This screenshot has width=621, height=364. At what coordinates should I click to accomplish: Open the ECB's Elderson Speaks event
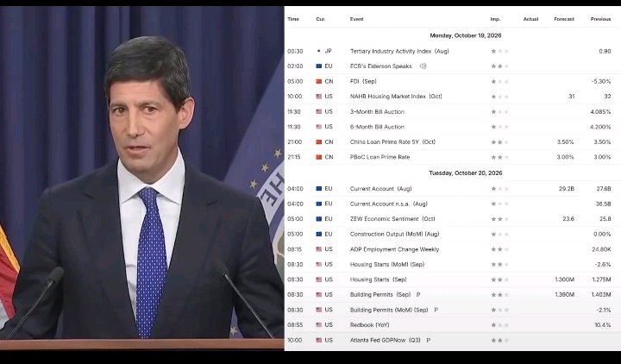[380, 66]
